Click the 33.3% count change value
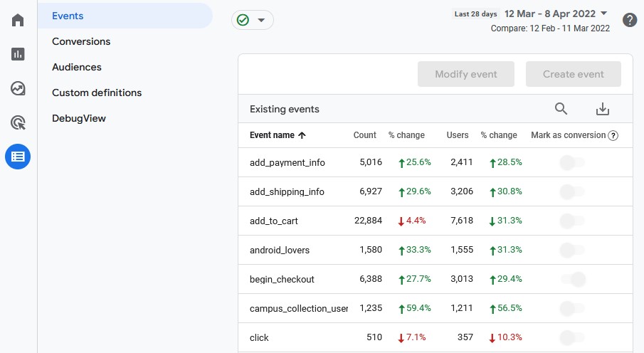 click(418, 250)
